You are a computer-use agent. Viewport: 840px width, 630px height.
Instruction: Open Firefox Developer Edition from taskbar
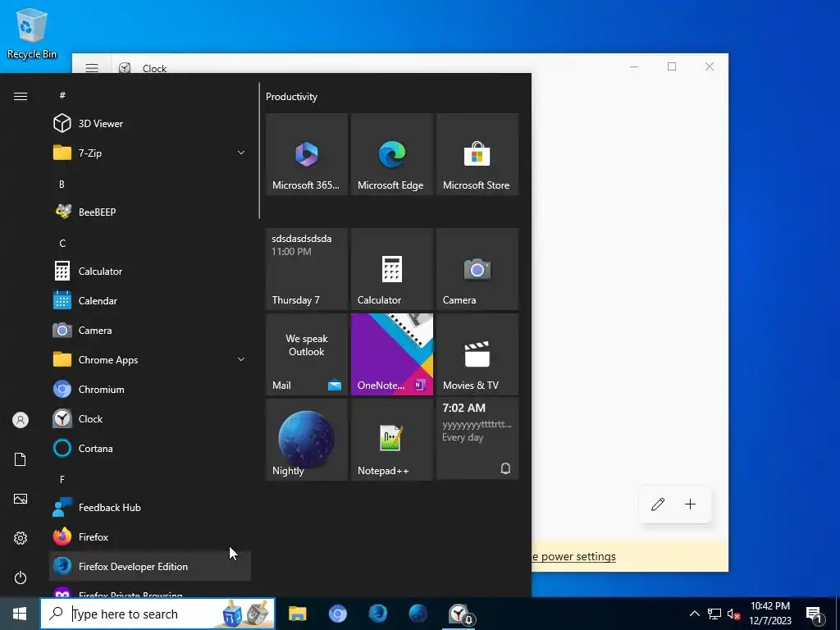click(x=377, y=614)
